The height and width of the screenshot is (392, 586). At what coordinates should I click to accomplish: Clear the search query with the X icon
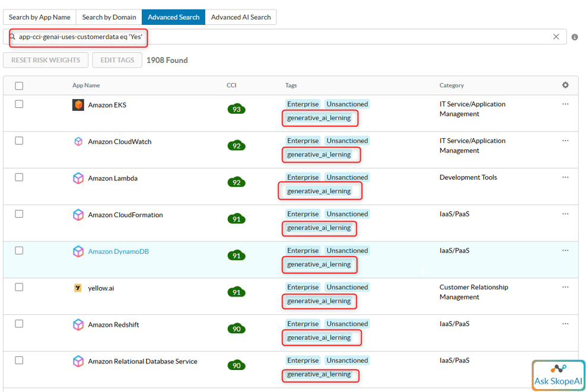click(x=556, y=36)
